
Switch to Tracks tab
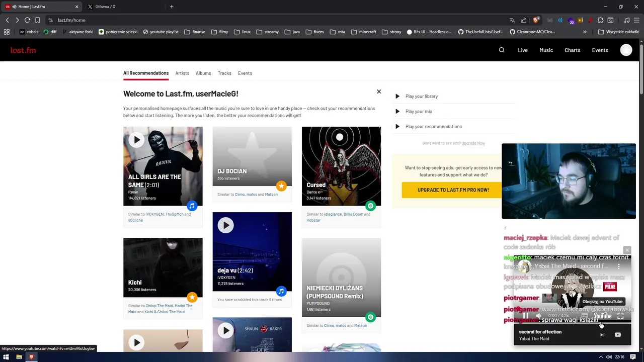point(224,73)
